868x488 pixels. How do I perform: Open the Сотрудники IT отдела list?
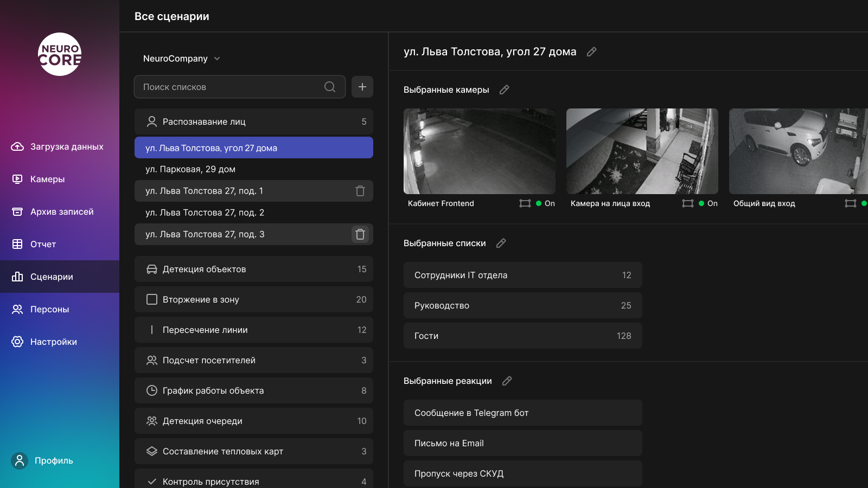coord(522,275)
